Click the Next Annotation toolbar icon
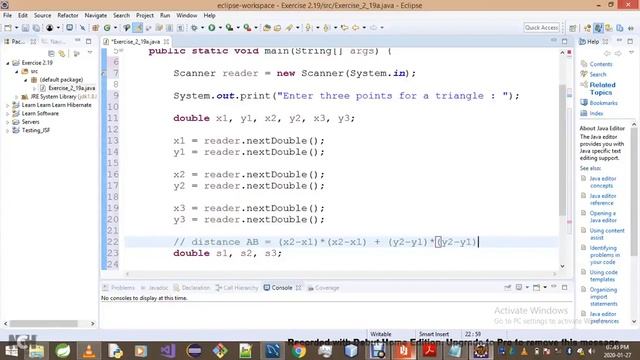Image resolution: width=640 pixels, height=360 pixels. click(x=309, y=28)
